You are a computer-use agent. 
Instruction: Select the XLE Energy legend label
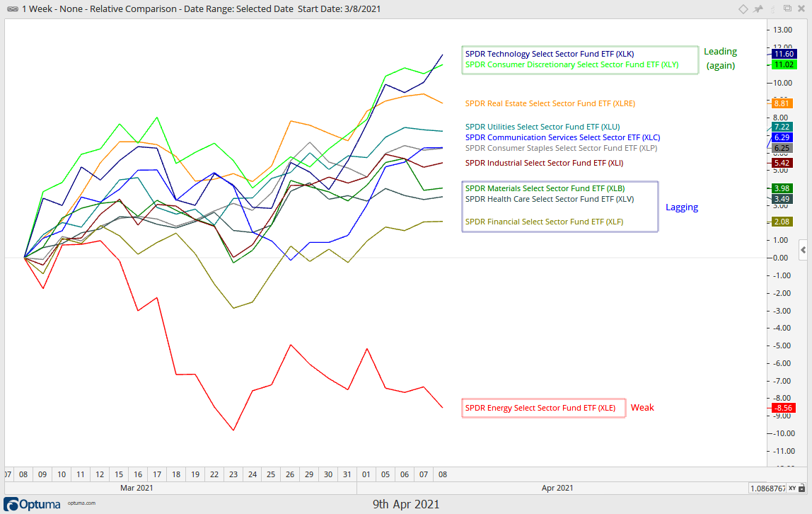(x=540, y=408)
